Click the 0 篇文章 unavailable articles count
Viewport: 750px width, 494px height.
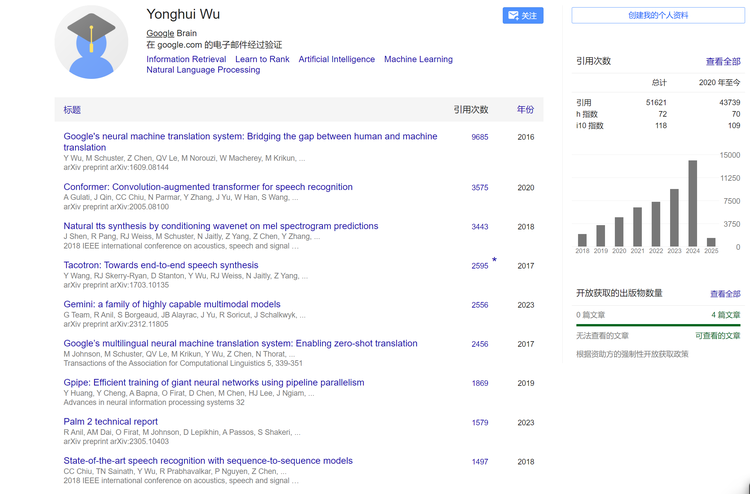tap(591, 315)
